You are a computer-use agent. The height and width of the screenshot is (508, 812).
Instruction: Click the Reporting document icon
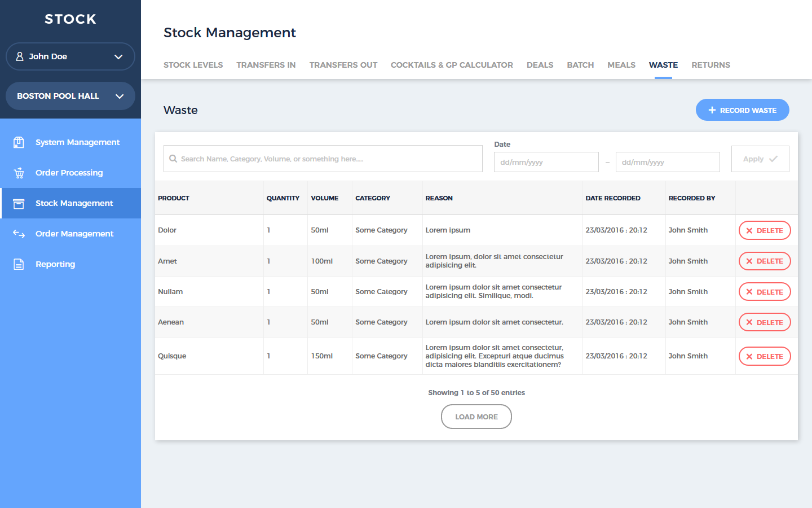pos(19,264)
